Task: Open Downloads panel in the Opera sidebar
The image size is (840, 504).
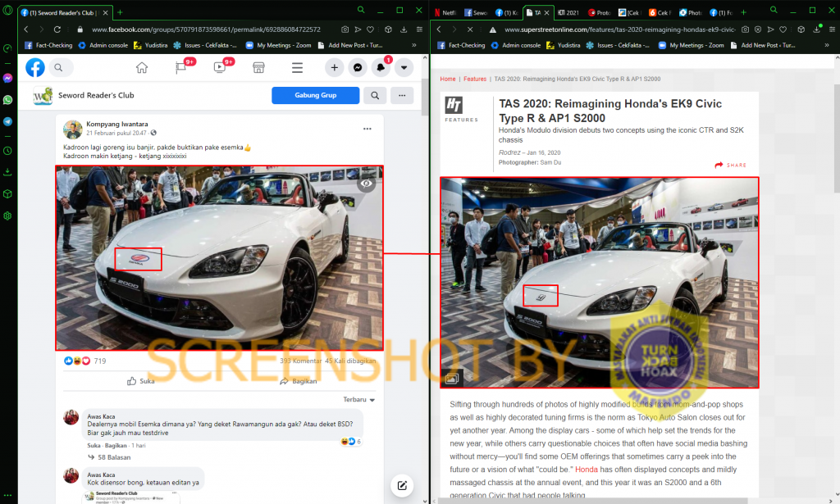Action: [7, 172]
